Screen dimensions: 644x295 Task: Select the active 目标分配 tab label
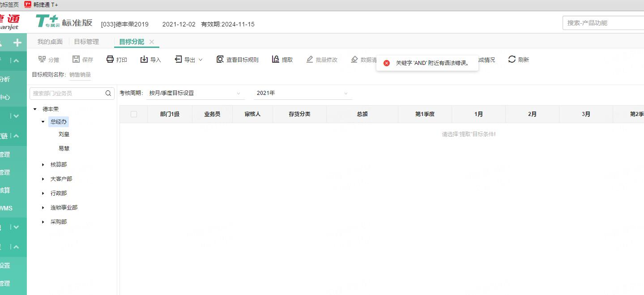(x=132, y=42)
